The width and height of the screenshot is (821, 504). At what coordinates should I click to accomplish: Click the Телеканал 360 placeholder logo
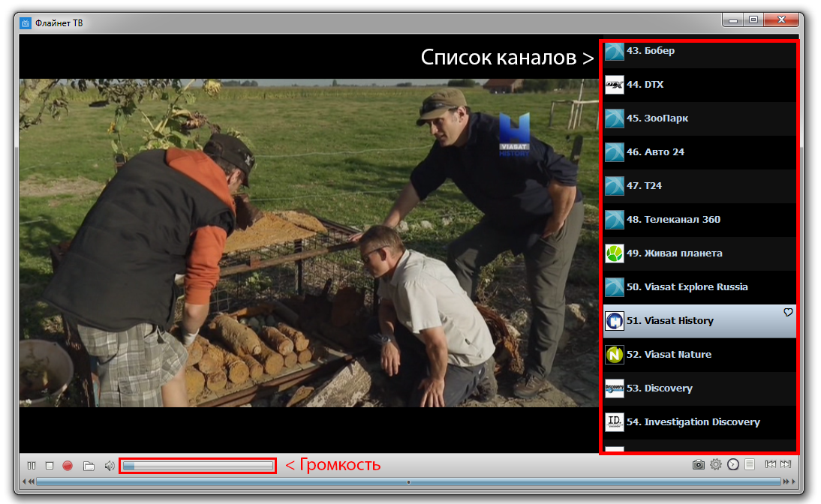coord(614,220)
